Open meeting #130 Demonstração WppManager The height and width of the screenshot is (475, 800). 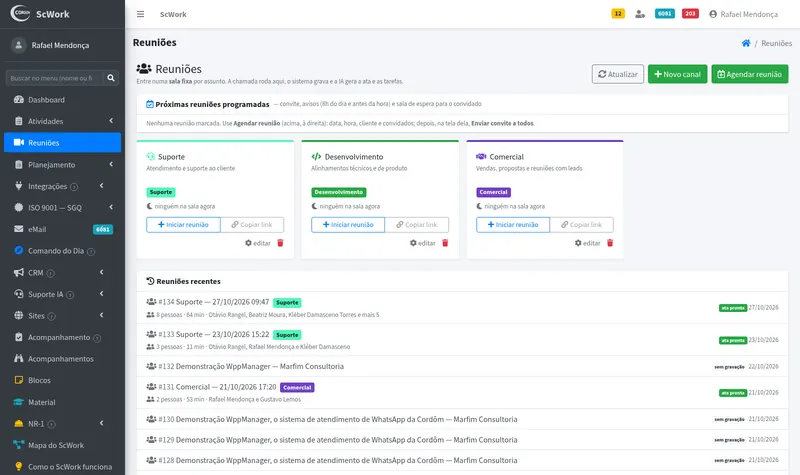click(x=462, y=419)
